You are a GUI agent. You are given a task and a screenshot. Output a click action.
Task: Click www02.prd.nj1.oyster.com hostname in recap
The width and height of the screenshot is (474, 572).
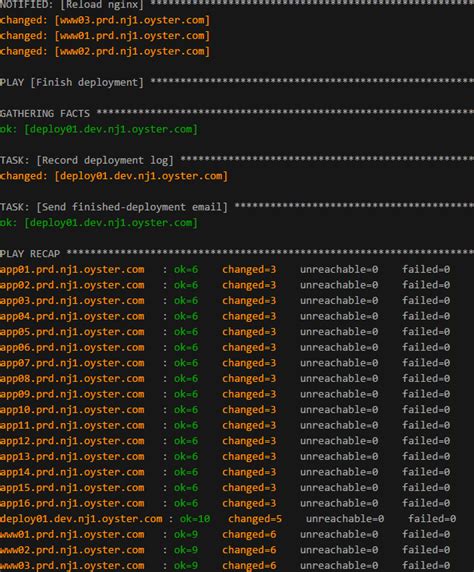[72, 550]
